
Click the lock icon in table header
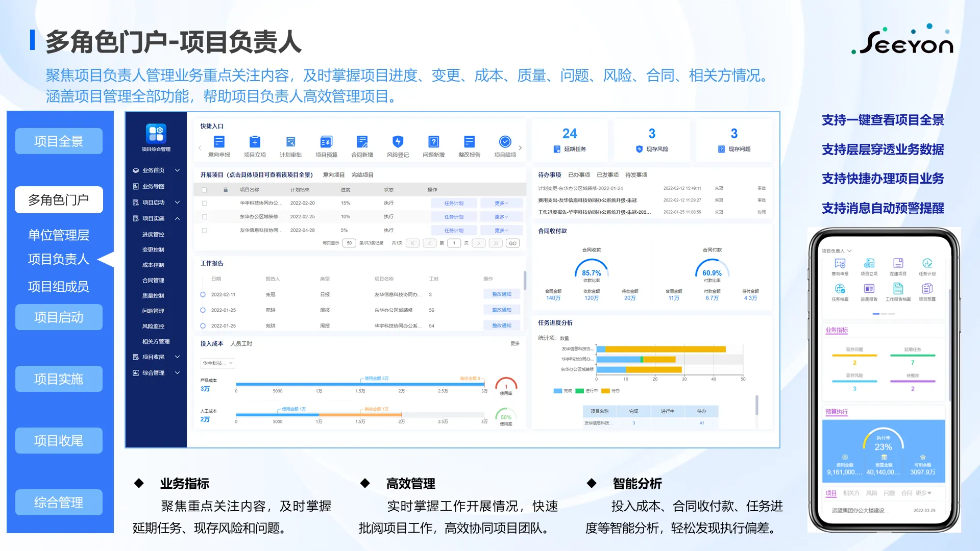(225, 190)
